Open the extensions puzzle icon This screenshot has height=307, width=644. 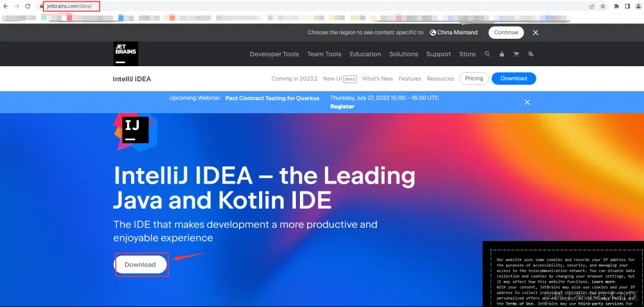pos(617,6)
